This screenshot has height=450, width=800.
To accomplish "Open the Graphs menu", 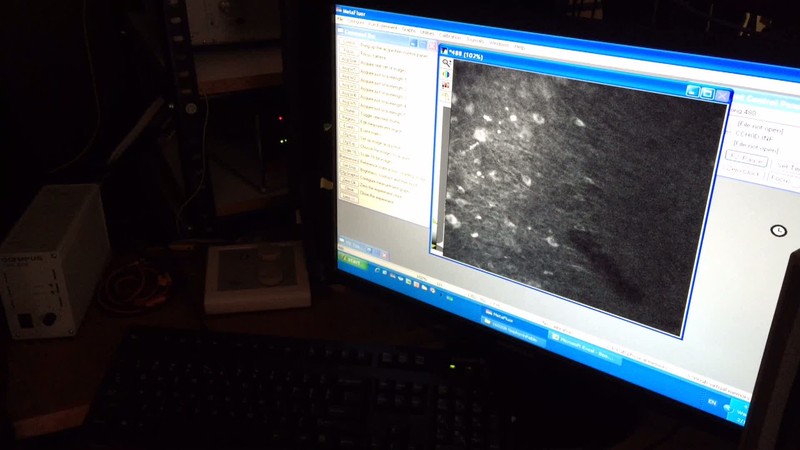I will click(x=408, y=31).
